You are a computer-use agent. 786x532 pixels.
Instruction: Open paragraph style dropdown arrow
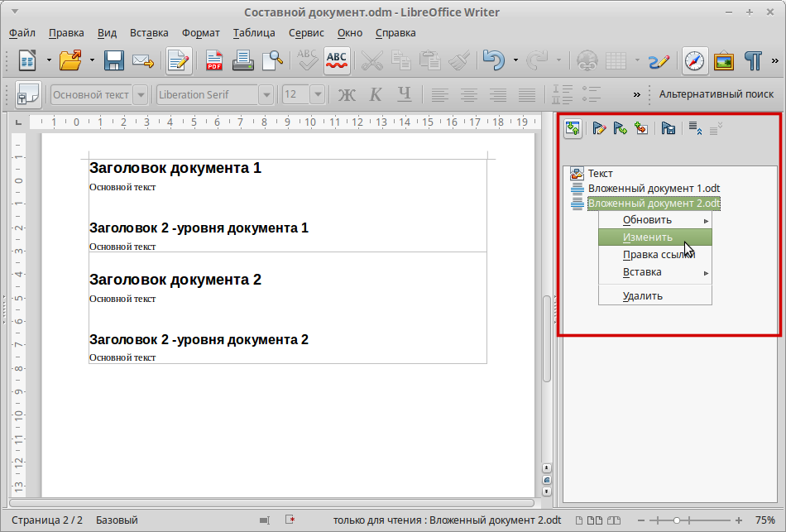[141, 94]
